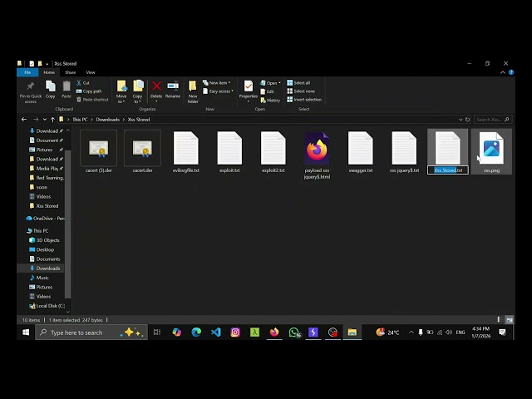The height and width of the screenshot is (399, 532).
Task: Open the New item dropdown
Action: 216,83
